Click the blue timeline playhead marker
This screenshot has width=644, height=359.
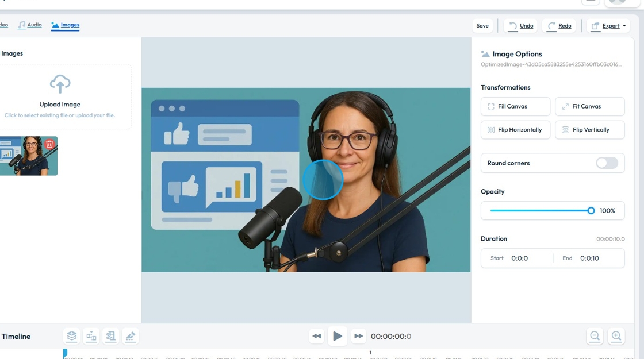pyautogui.click(x=65, y=353)
